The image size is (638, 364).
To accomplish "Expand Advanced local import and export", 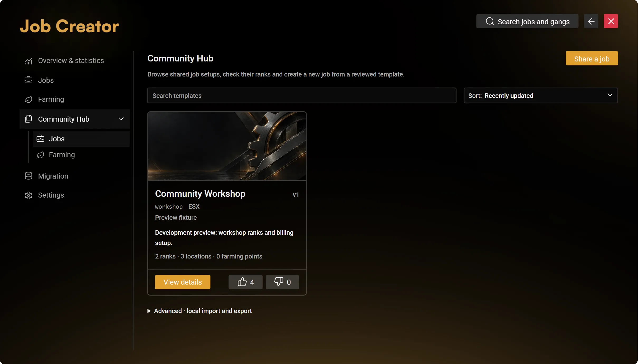I will click(x=199, y=311).
